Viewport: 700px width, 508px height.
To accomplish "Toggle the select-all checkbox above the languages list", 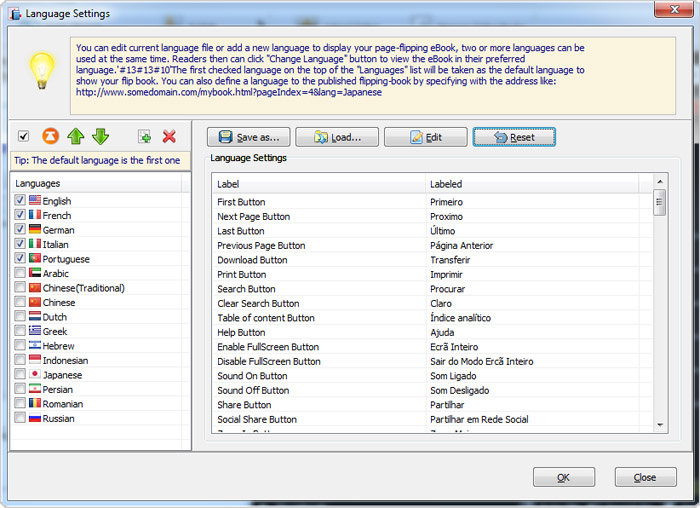I will click(x=24, y=136).
